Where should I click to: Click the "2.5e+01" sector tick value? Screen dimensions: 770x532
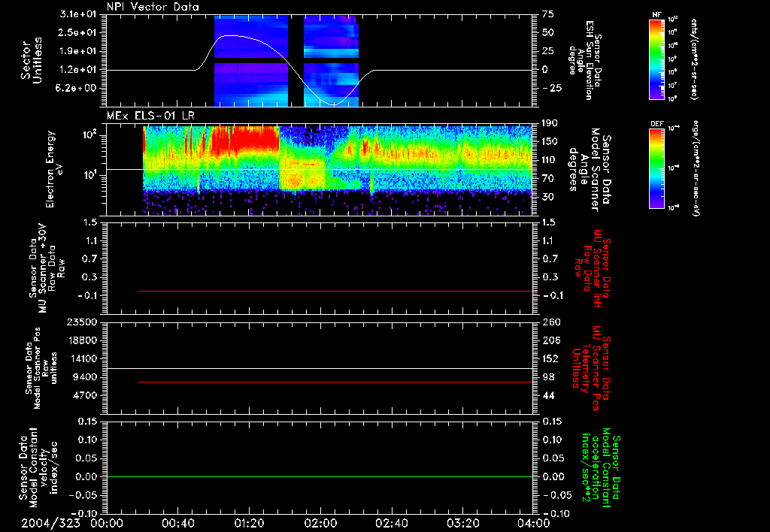(x=77, y=32)
